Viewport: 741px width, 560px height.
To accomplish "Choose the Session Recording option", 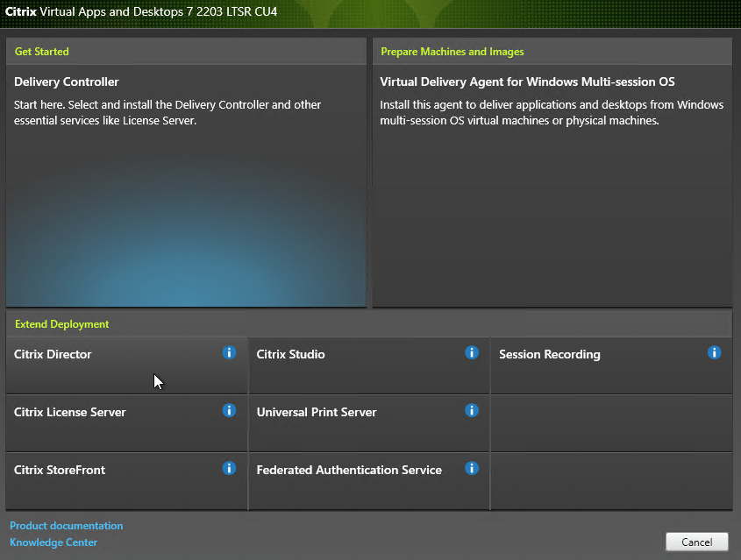I will (x=611, y=365).
